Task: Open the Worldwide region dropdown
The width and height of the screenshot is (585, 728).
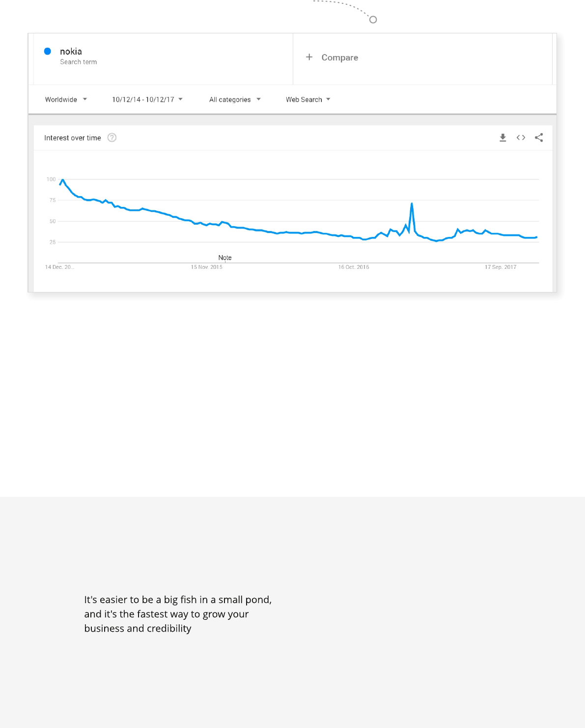Action: pos(66,99)
